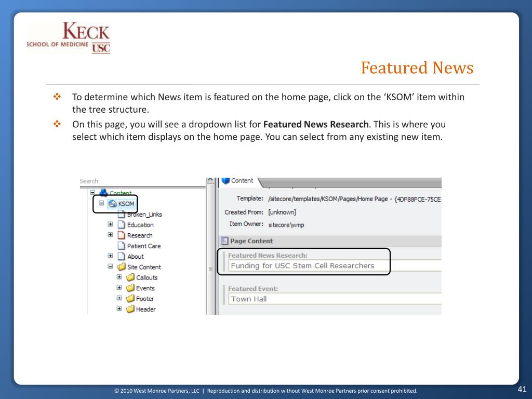Click the Item Owner sitecore\wmp value
Viewport: 532px width, 399px height.
pos(286,224)
